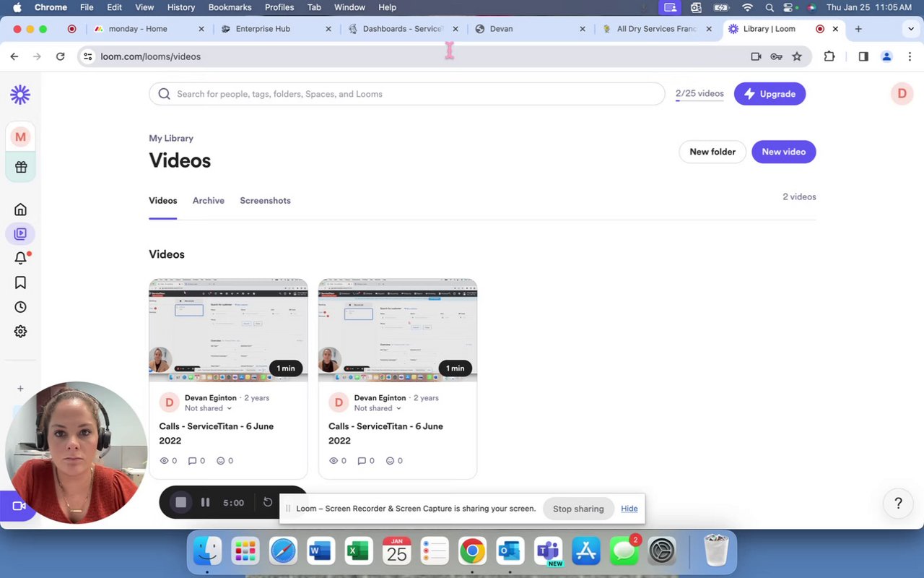Click the New folder button
This screenshot has height=578, width=924.
(712, 152)
